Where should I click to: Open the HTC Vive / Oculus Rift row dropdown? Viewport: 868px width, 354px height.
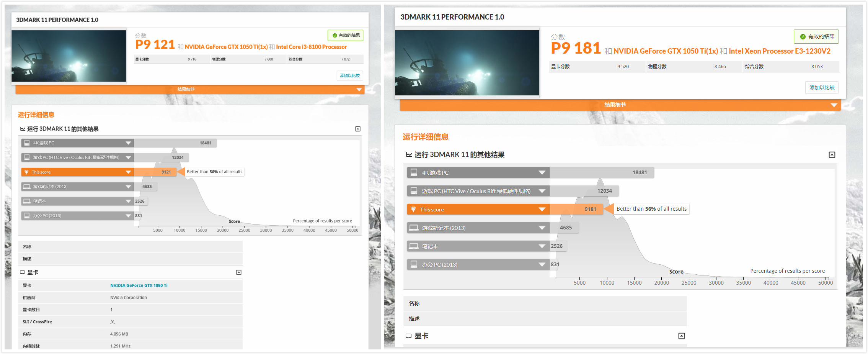129,157
